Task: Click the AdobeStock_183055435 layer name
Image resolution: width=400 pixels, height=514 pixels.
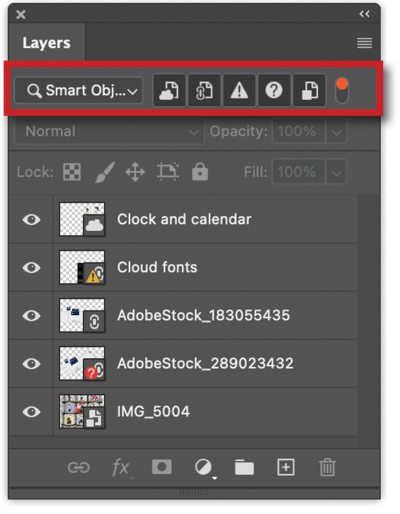Action: (203, 315)
